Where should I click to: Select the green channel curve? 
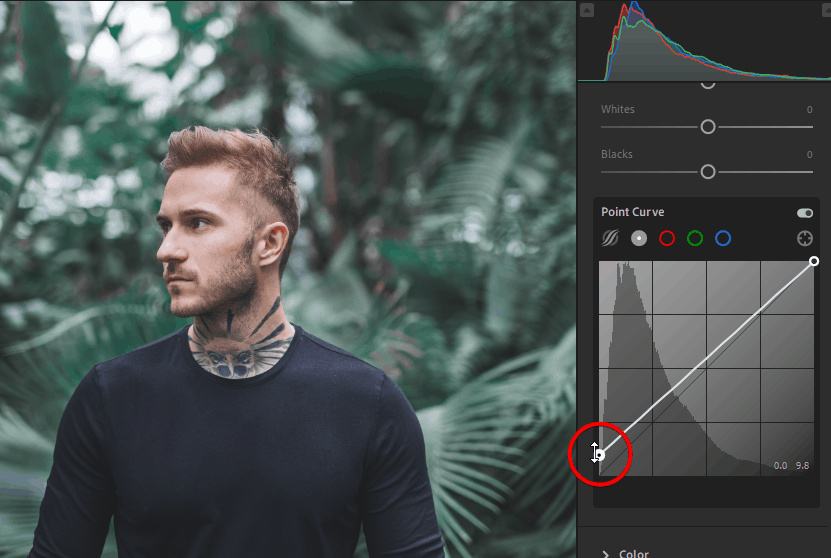click(695, 238)
